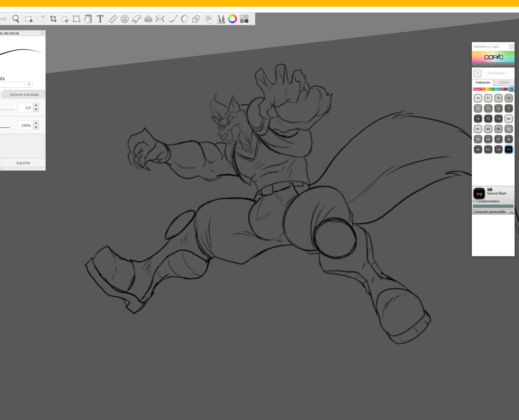Click the Exportar button
The width and height of the screenshot is (519, 420).
tap(23, 163)
